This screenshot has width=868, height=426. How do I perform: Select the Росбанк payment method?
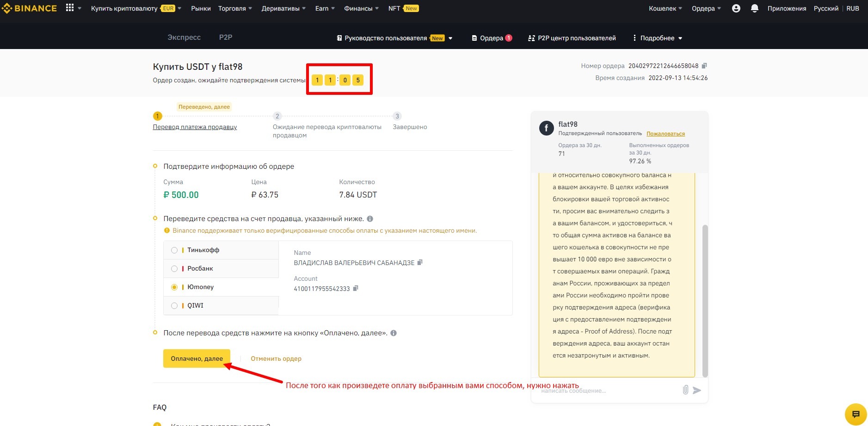174,269
